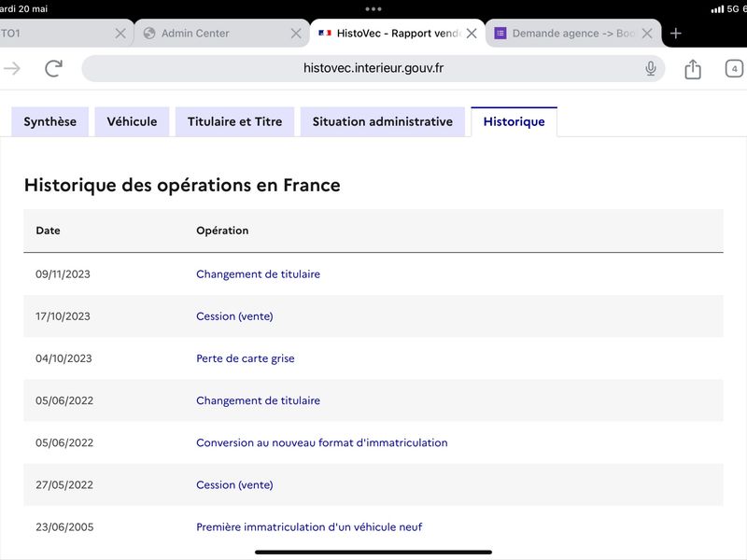Click Changement de titulaire dated 05/06/2022
Image resolution: width=747 pixels, height=560 pixels.
pos(259,400)
